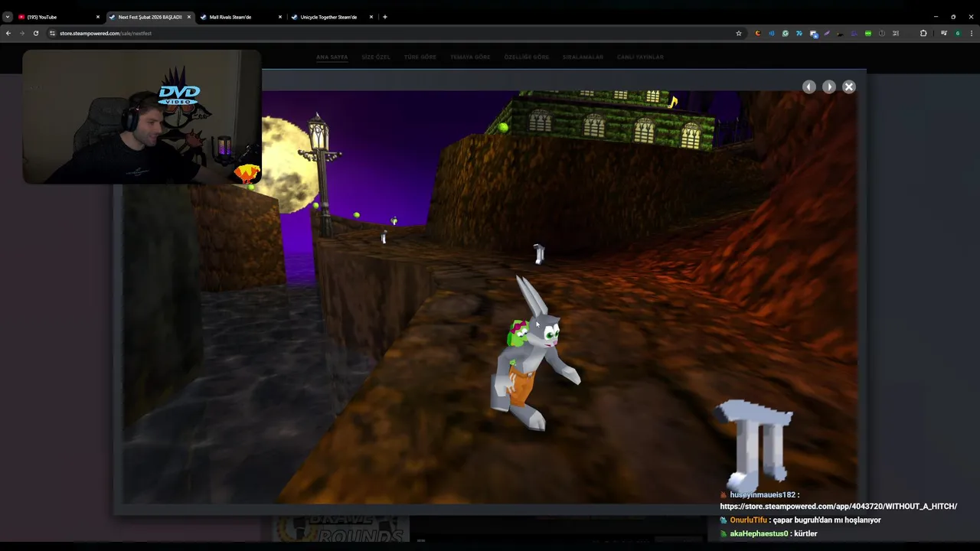Close the Unicycle Together Steam tab

[x=371, y=17]
